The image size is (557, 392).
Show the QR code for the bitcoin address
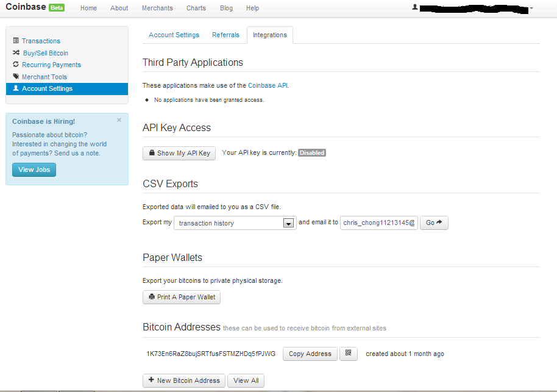(349, 353)
